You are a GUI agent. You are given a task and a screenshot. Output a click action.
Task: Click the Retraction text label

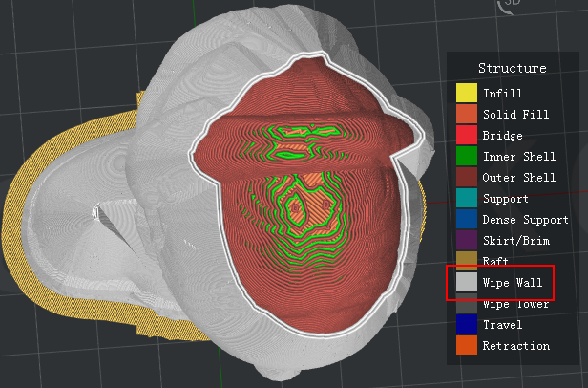(x=516, y=346)
